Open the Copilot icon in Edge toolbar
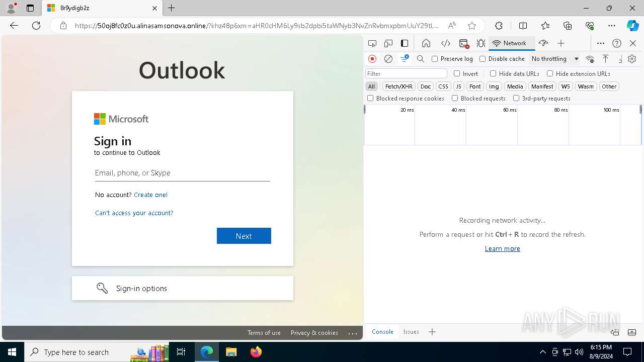Screen dimensions: 644x362 point(632,26)
